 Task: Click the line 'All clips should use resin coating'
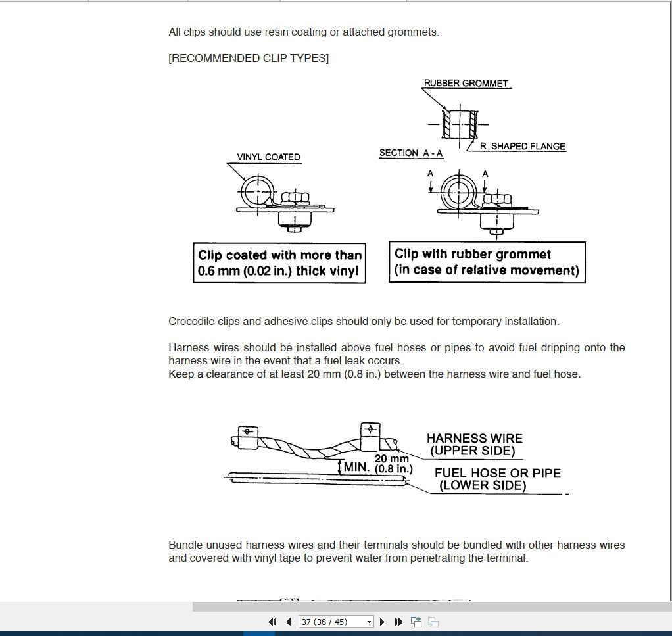click(x=304, y=32)
